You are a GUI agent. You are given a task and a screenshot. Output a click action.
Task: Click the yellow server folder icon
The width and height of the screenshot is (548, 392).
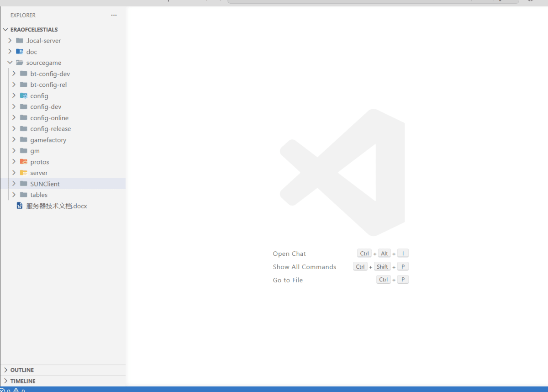(x=24, y=173)
